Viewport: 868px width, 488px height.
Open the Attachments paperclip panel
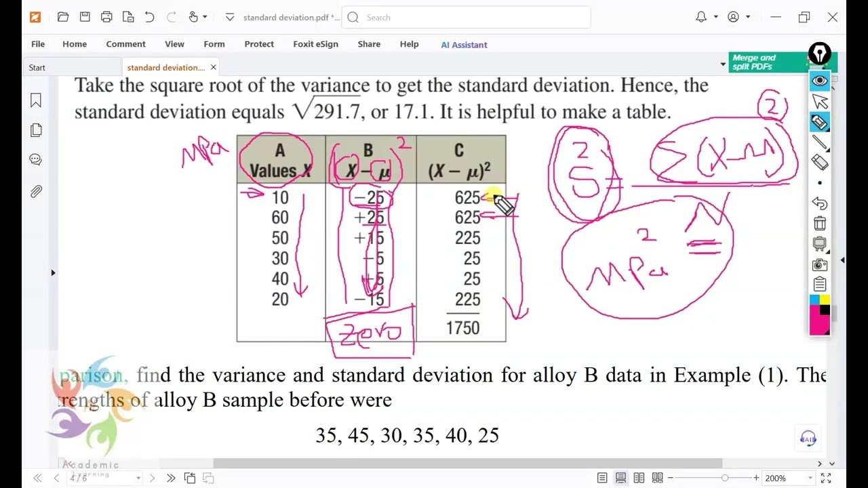pyautogui.click(x=36, y=192)
